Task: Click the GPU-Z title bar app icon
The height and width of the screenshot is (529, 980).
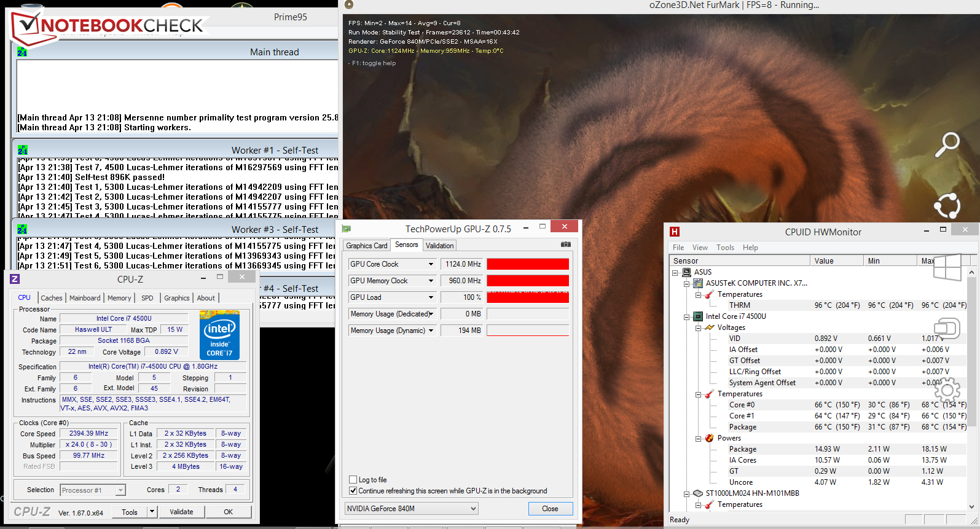Action: [x=347, y=229]
